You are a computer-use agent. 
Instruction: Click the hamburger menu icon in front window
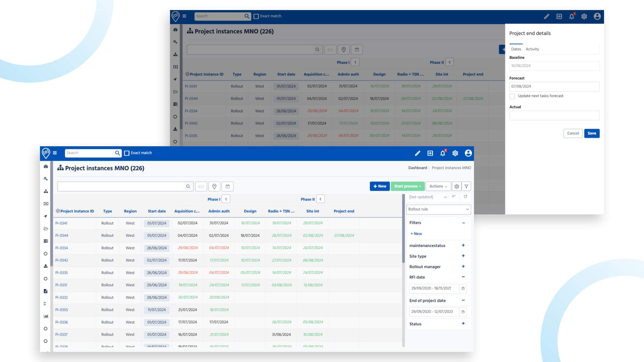(55, 153)
